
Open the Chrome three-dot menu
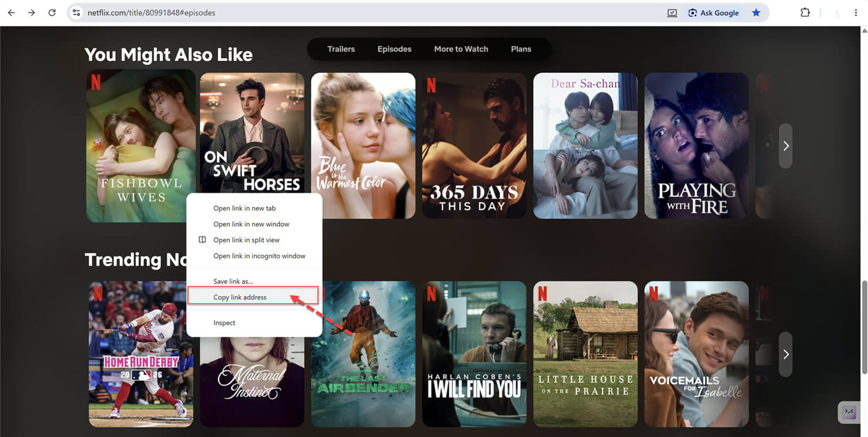pyautogui.click(x=856, y=13)
